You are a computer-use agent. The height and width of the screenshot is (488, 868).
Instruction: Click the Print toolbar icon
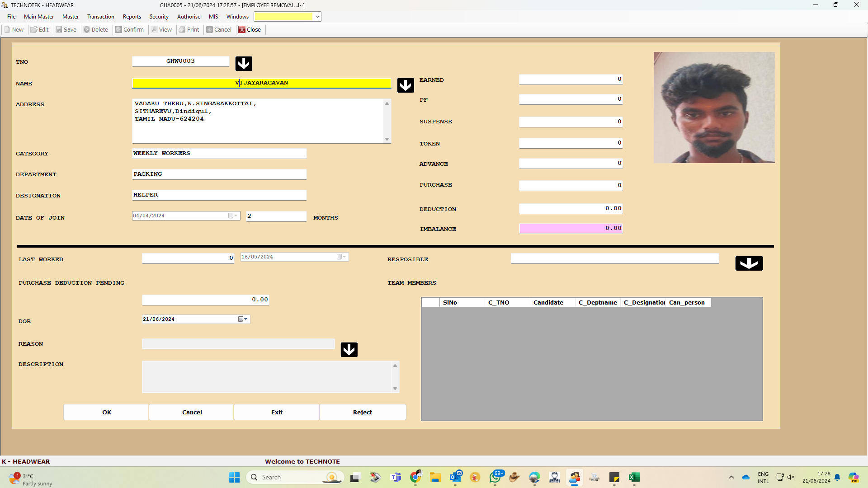(189, 30)
